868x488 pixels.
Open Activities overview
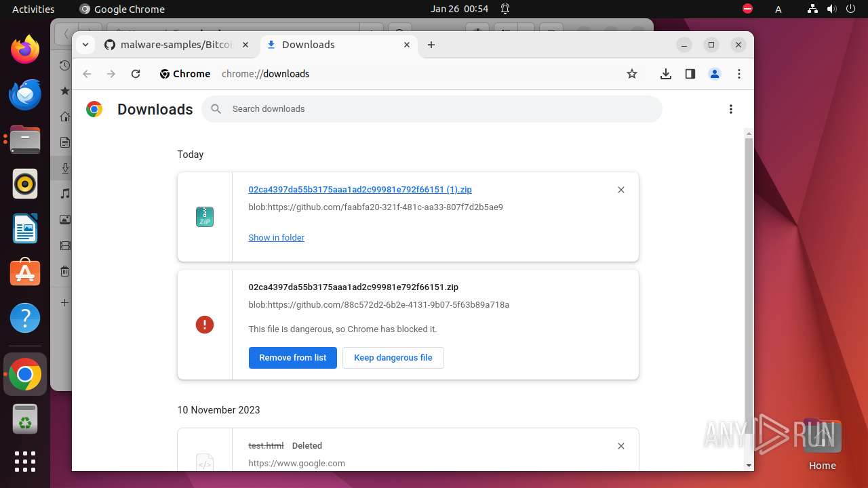33,9
